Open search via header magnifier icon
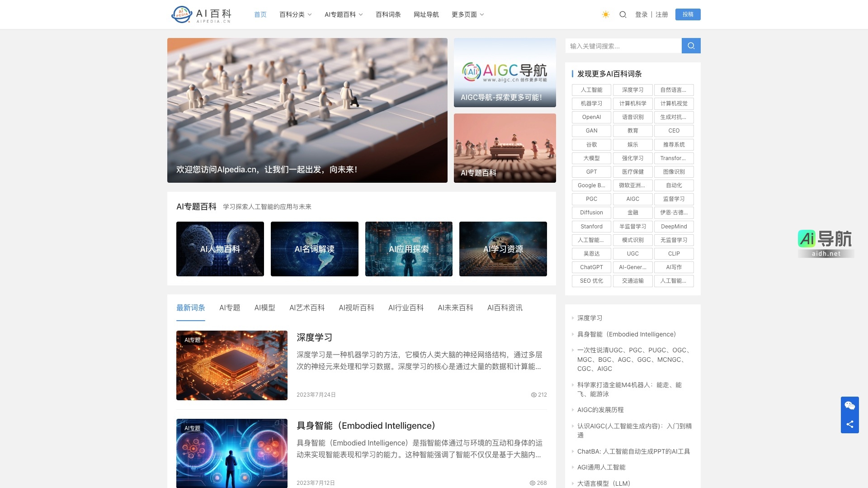 click(623, 14)
